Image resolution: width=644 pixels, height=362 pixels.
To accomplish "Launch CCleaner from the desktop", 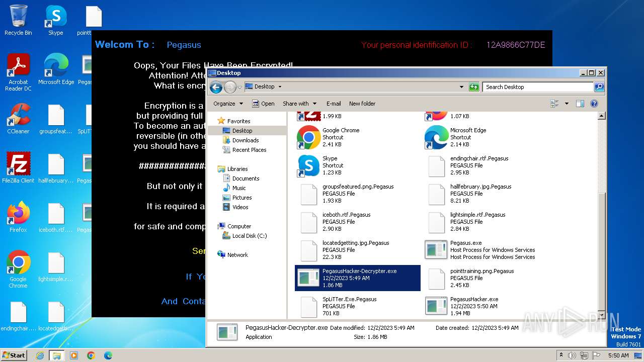I will tap(18, 119).
